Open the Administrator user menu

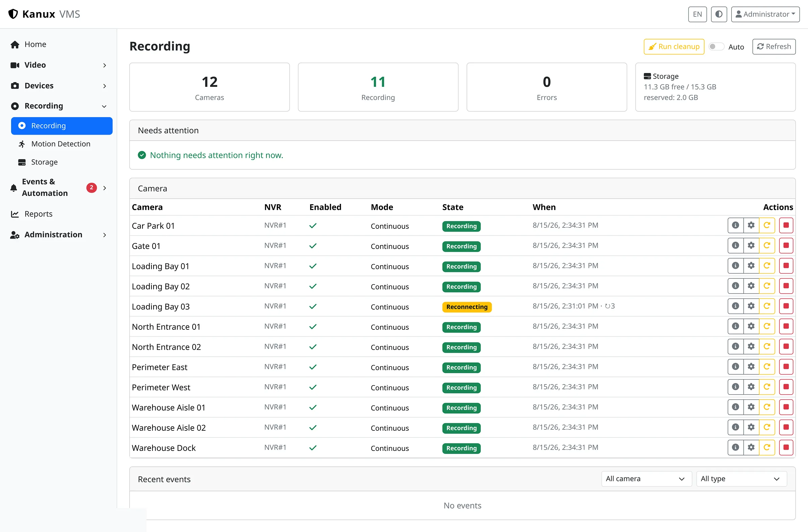[x=765, y=14]
